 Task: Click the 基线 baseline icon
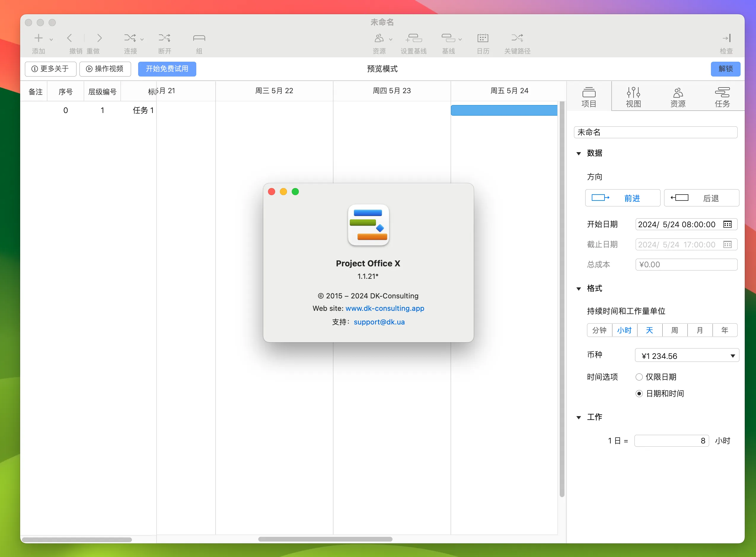pos(448,38)
